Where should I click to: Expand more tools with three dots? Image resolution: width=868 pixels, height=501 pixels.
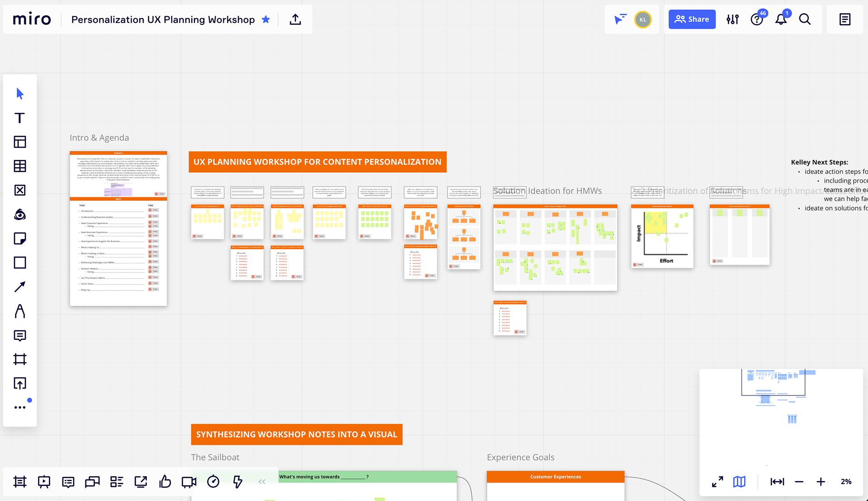pyautogui.click(x=19, y=407)
